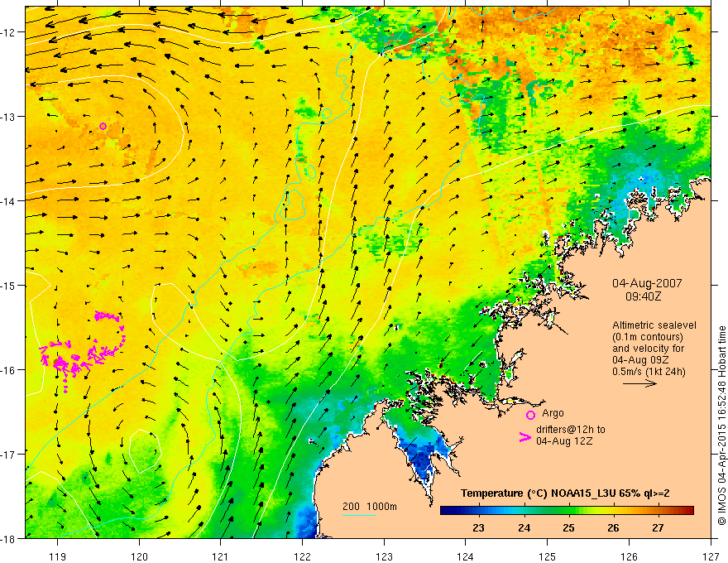This screenshot has height=563, width=728.
Task: Click the '09:40Z' time label
Action: 643,296
